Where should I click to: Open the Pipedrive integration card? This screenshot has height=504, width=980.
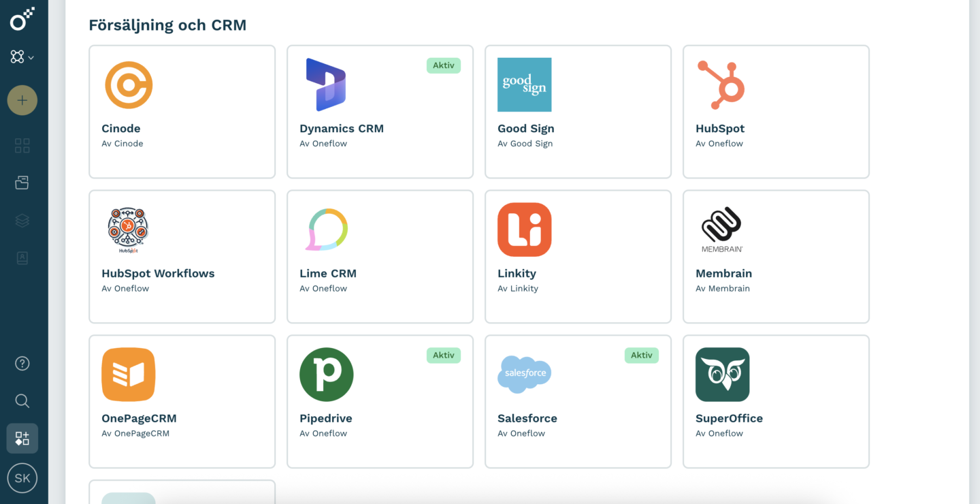pyautogui.click(x=380, y=402)
